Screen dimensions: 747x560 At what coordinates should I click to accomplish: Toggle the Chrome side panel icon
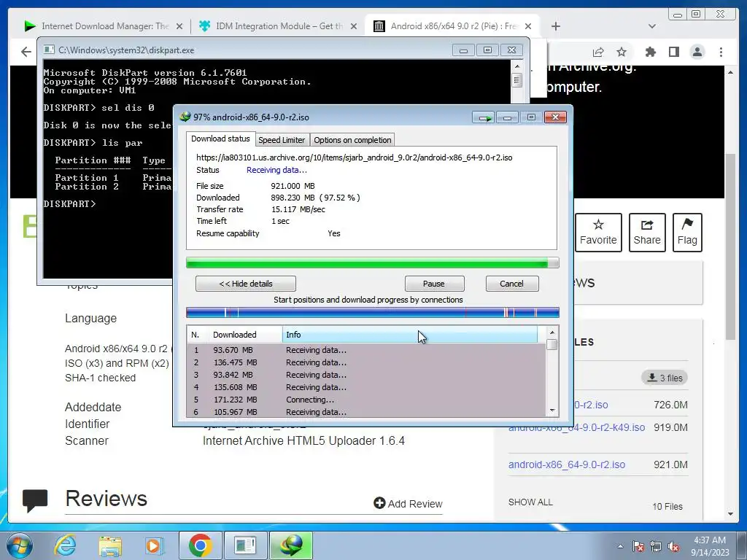pyautogui.click(x=673, y=52)
